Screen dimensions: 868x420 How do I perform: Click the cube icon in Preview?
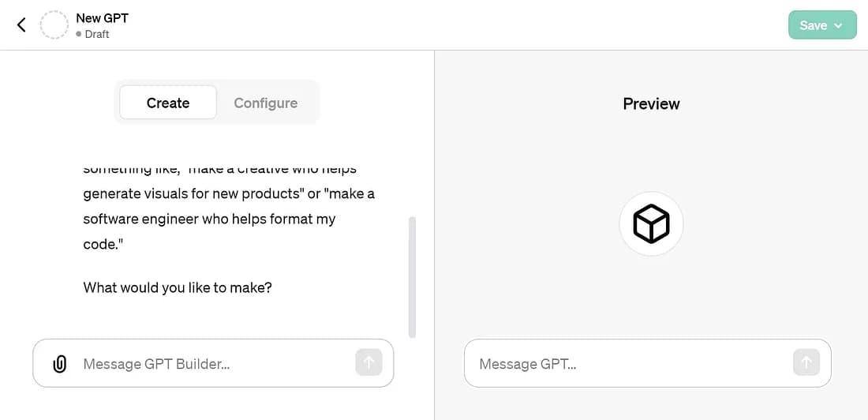[651, 224]
